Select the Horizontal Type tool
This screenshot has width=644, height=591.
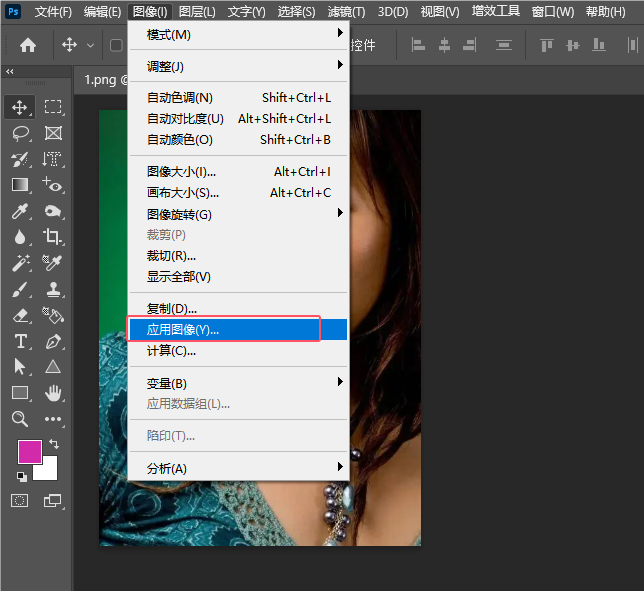click(x=20, y=341)
